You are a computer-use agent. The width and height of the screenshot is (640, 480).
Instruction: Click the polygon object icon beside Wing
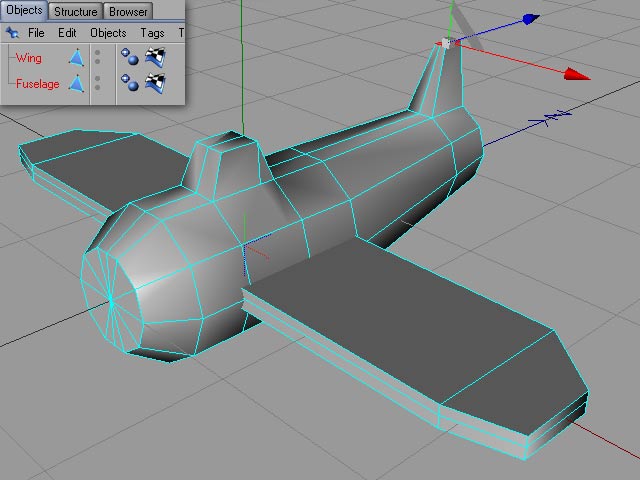point(77,58)
